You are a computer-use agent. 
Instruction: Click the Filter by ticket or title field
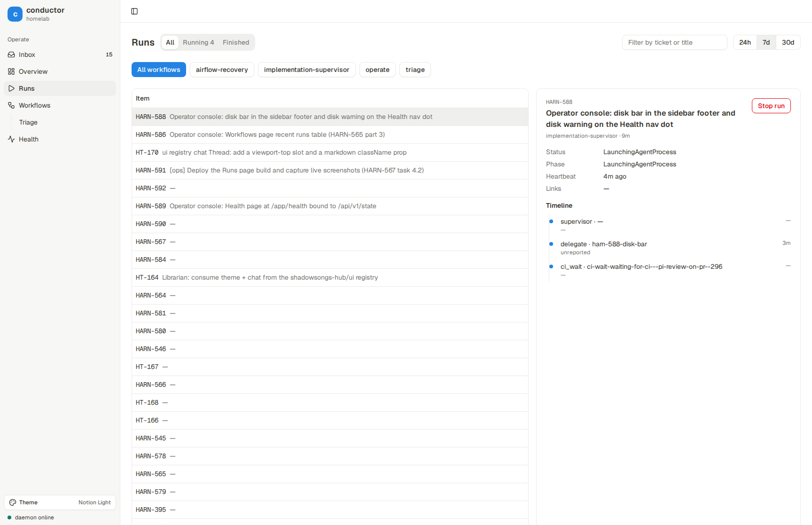[674, 42]
